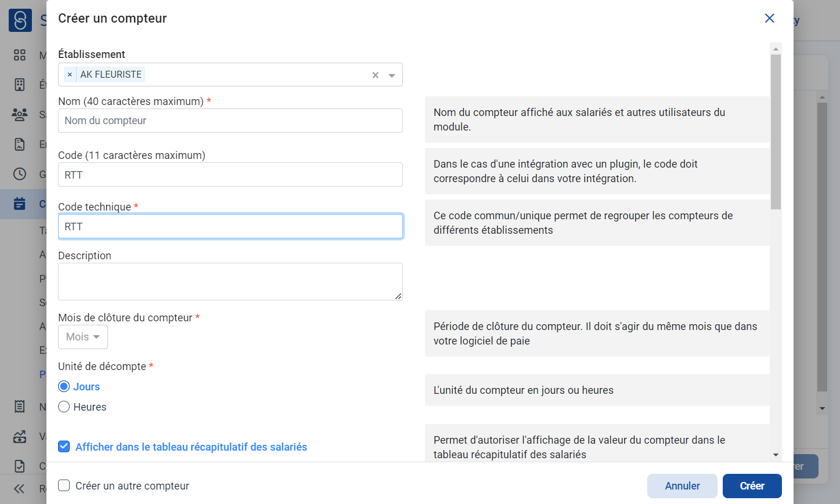Click the 'Créer un compteur' dialog title
The height and width of the screenshot is (504, 840).
tap(112, 19)
